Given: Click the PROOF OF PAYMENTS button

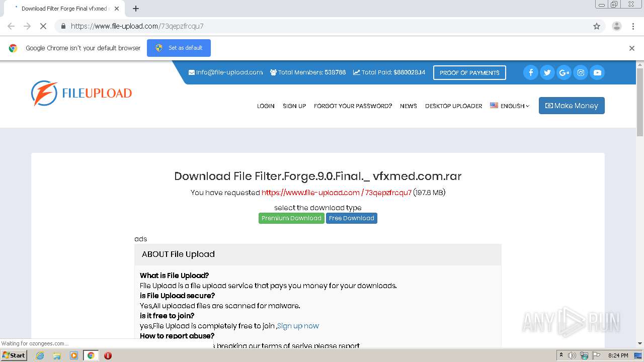Looking at the screenshot, I should [469, 73].
